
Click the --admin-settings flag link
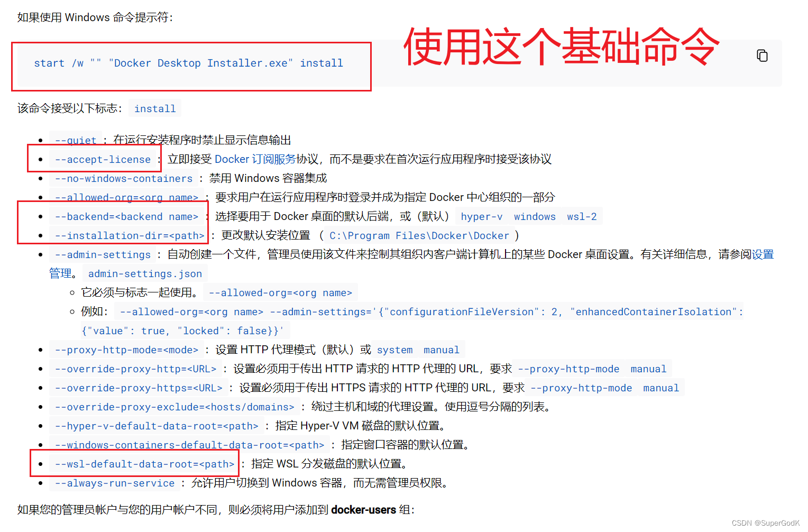(102, 254)
